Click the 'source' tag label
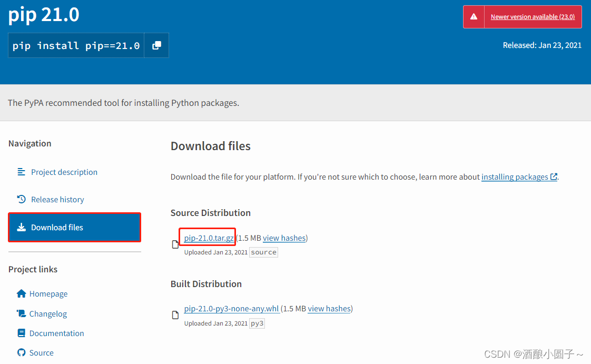Image resolution: width=591 pixels, height=364 pixels. [x=263, y=252]
